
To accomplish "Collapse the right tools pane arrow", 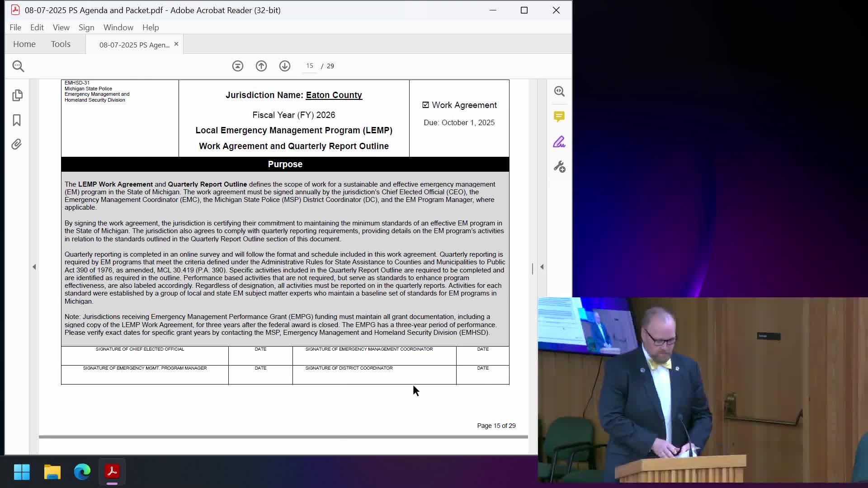I will point(542,267).
